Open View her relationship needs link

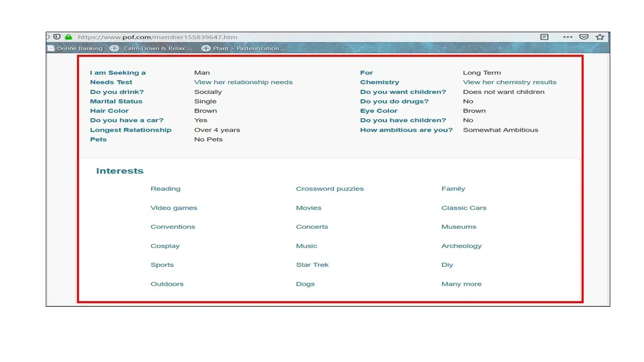coord(243,82)
